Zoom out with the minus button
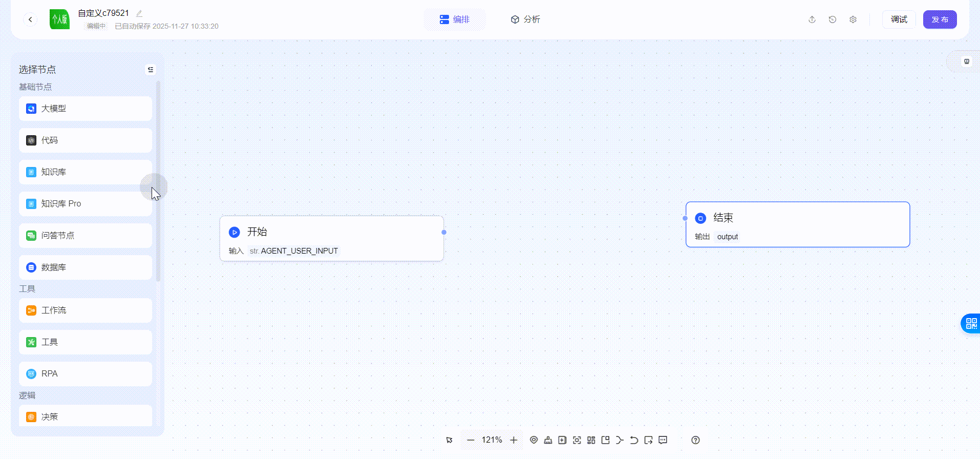This screenshot has width=980, height=459. pyautogui.click(x=471, y=440)
